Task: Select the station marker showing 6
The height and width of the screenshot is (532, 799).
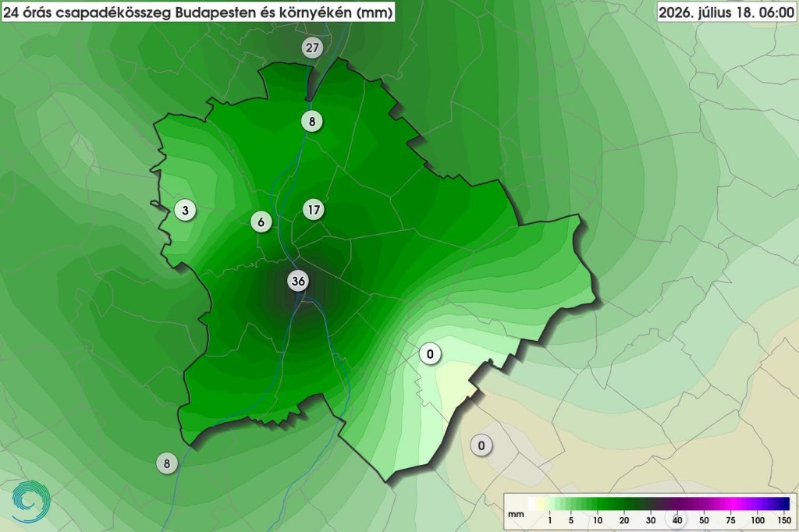Action: click(261, 222)
